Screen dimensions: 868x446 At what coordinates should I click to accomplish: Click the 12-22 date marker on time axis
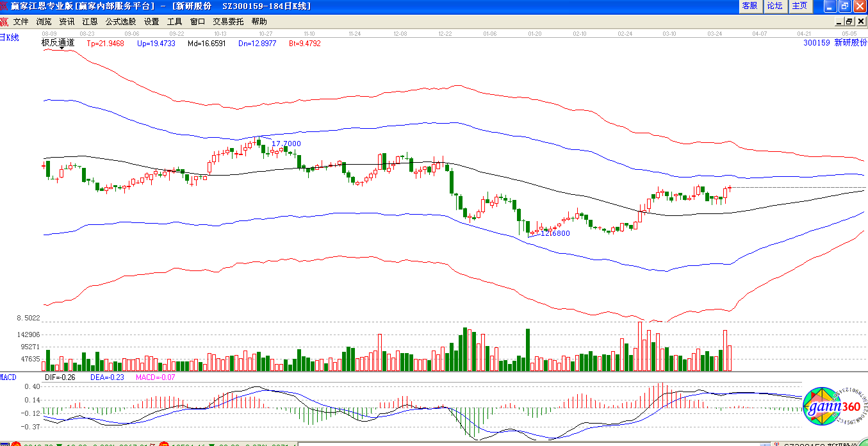coord(445,33)
